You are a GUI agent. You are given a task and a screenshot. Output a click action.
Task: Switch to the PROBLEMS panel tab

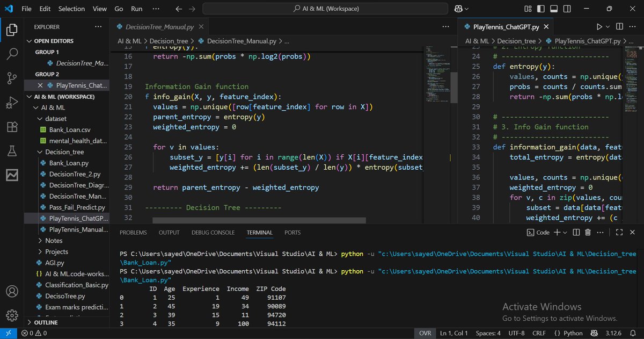pyautogui.click(x=133, y=233)
